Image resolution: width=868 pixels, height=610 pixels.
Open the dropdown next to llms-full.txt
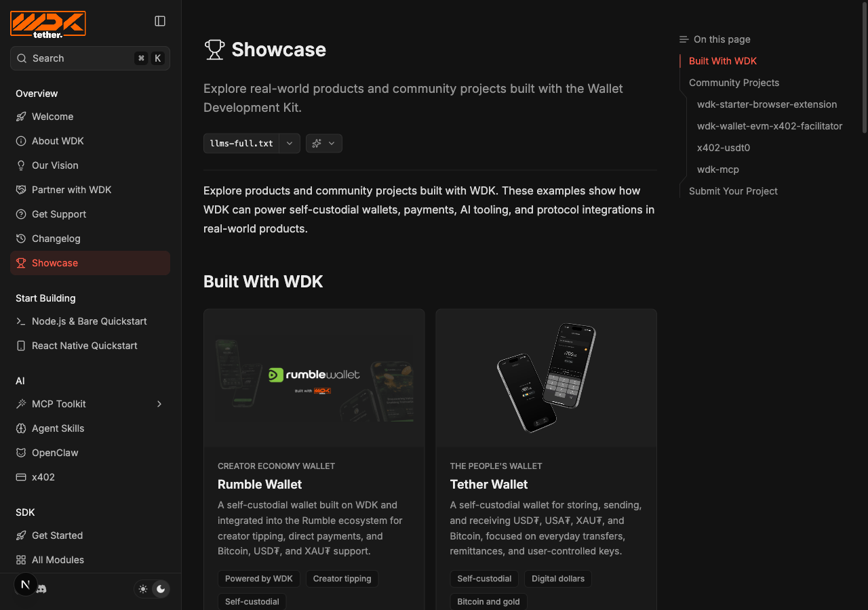(x=290, y=143)
